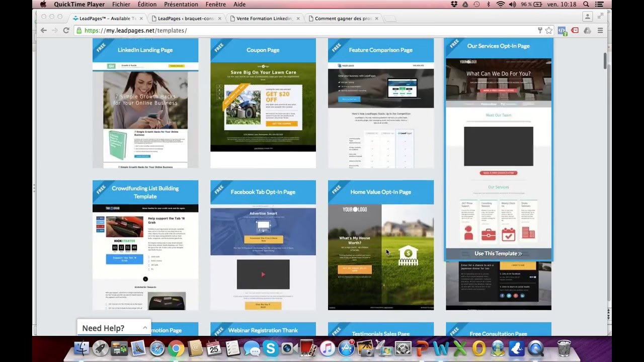Open the Webinar Registration Thank template
The height and width of the screenshot is (362, 644).
pos(263,329)
